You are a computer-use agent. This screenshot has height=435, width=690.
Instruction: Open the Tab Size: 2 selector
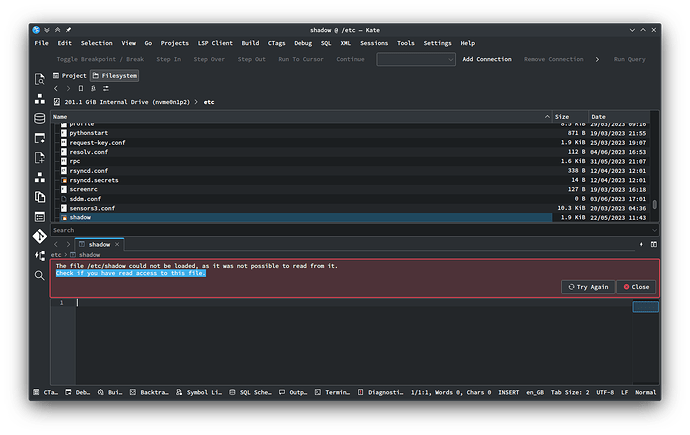[570, 392]
